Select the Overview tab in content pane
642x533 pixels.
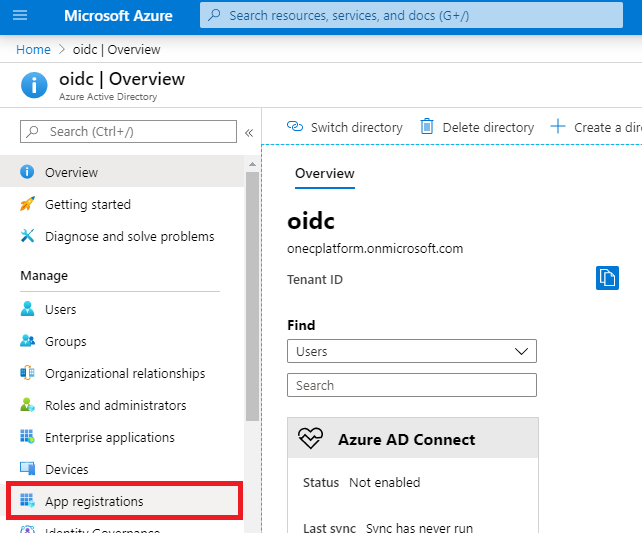pyautogui.click(x=324, y=173)
